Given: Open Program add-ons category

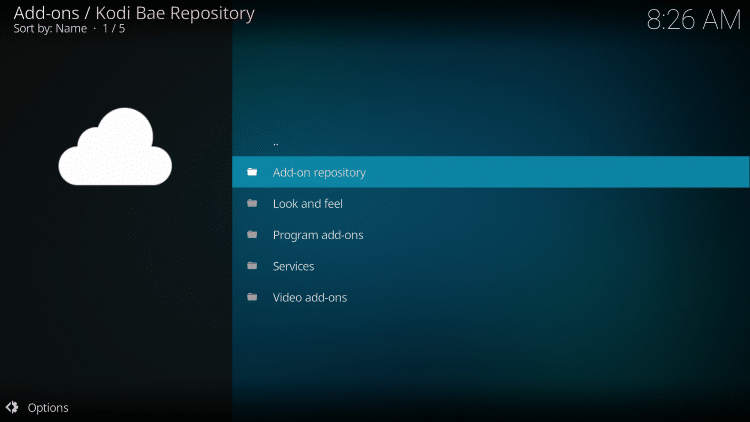Looking at the screenshot, I should (x=491, y=234).
